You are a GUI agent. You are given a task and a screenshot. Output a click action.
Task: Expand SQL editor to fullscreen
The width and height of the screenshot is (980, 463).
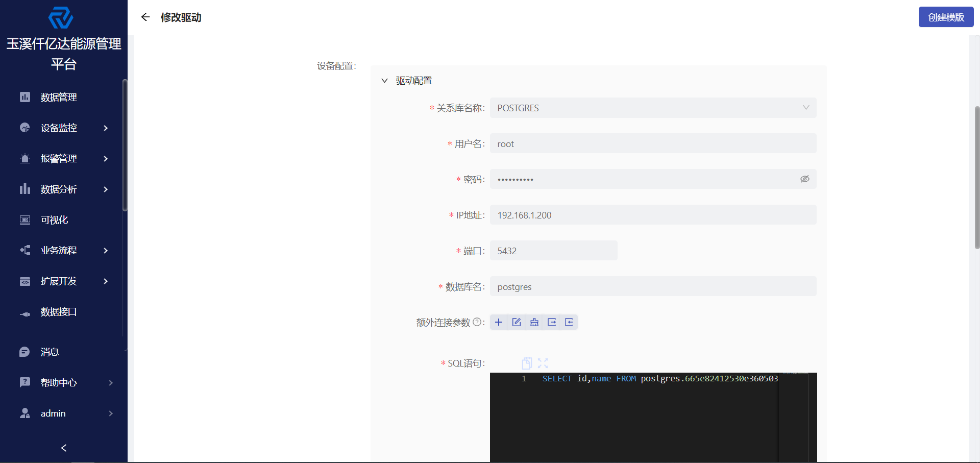click(543, 363)
